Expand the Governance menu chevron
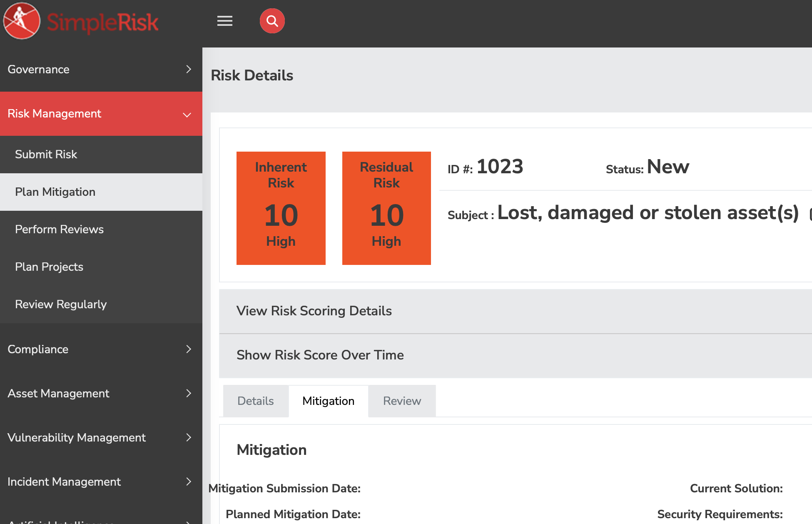 (189, 69)
